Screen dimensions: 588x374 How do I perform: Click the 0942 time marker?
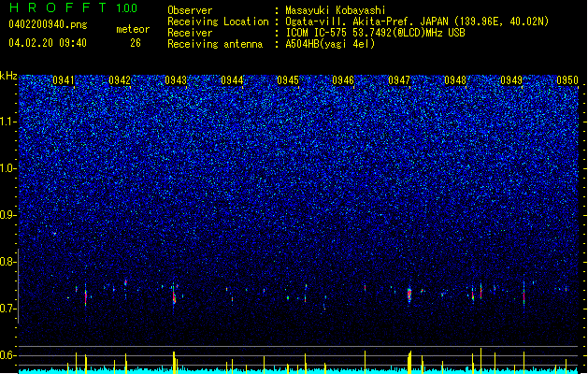click(120, 80)
